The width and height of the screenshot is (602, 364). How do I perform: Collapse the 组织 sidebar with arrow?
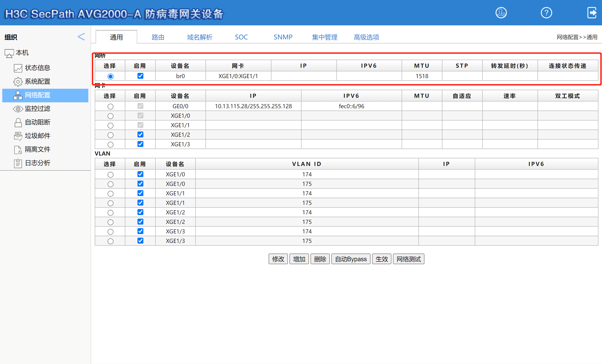[81, 37]
